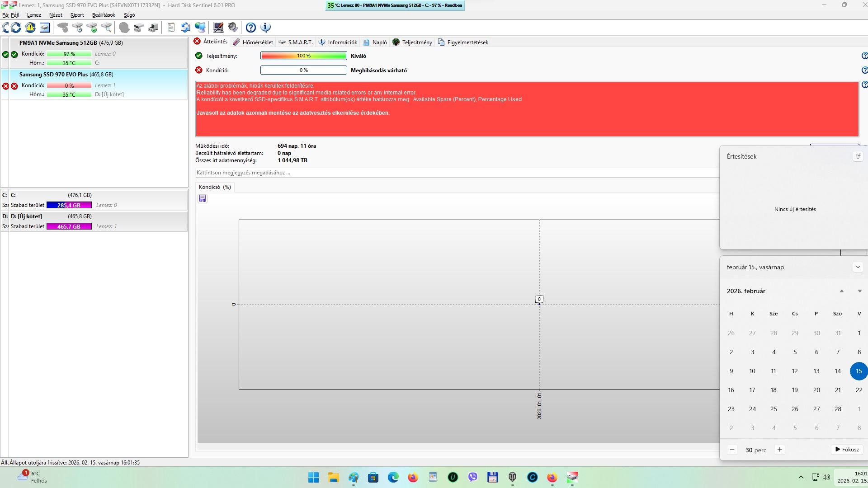Viewport: 868px width, 488px height.
Task: Open the S.M.A.R.T. tab
Action: point(296,42)
